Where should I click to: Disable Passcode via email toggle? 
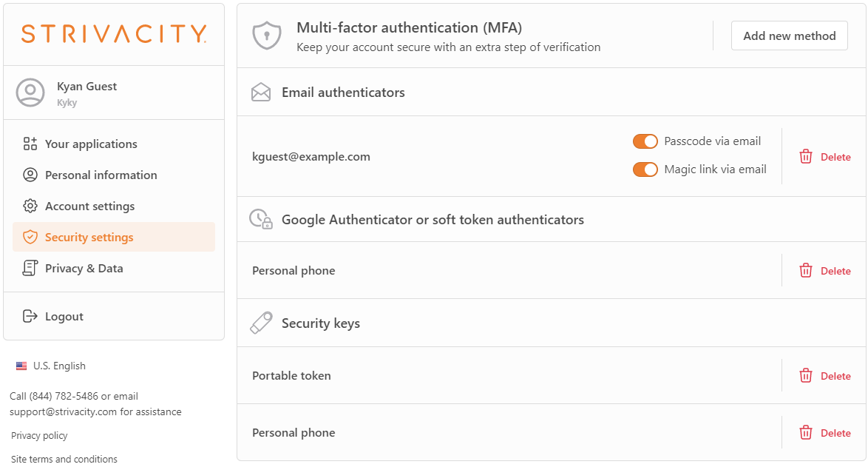coord(645,141)
